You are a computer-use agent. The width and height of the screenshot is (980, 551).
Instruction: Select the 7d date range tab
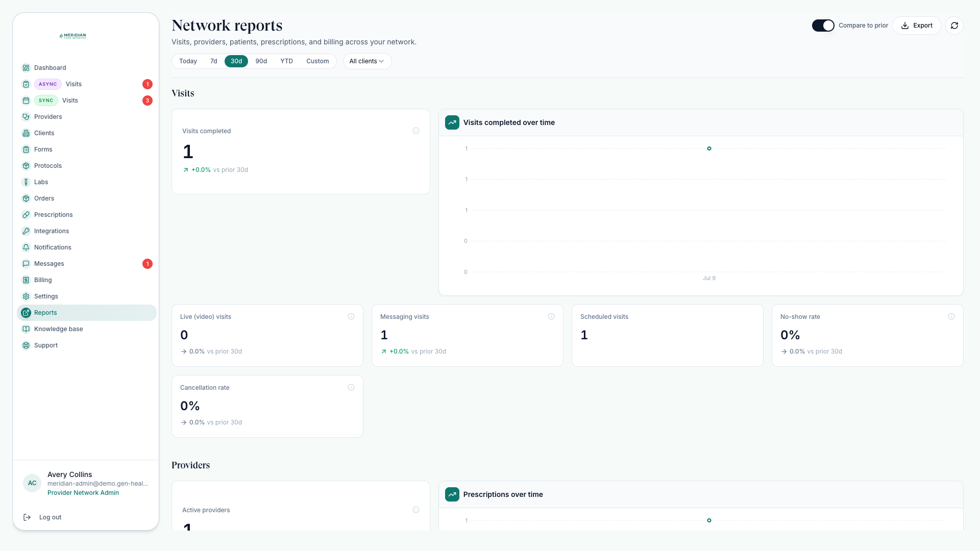point(213,61)
